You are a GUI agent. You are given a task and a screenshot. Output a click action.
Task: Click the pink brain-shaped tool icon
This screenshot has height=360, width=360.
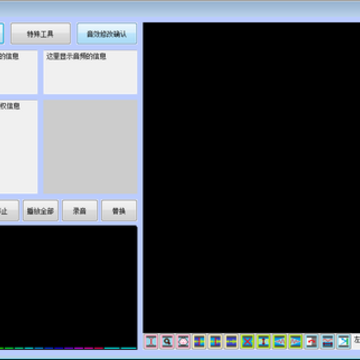coord(183,342)
